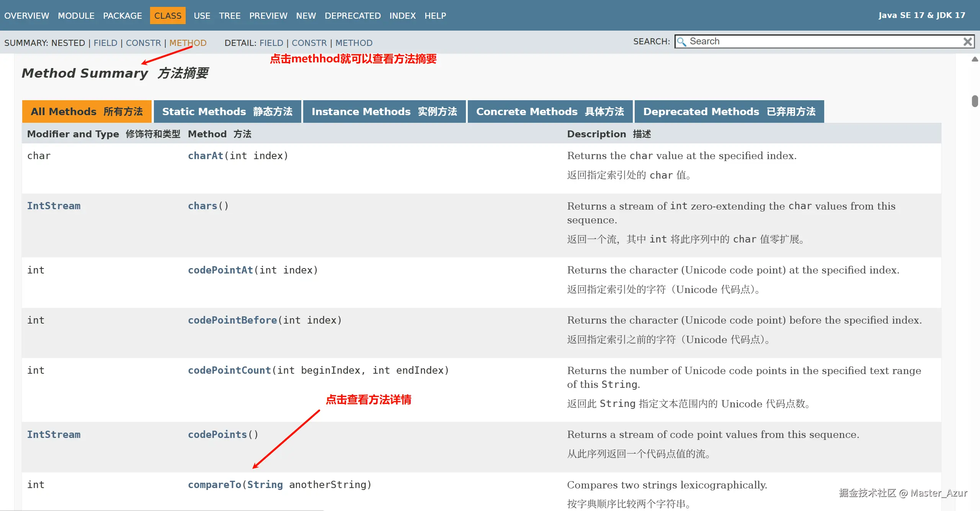This screenshot has width=980, height=511.
Task: Select the All Methods tab
Action: point(87,111)
